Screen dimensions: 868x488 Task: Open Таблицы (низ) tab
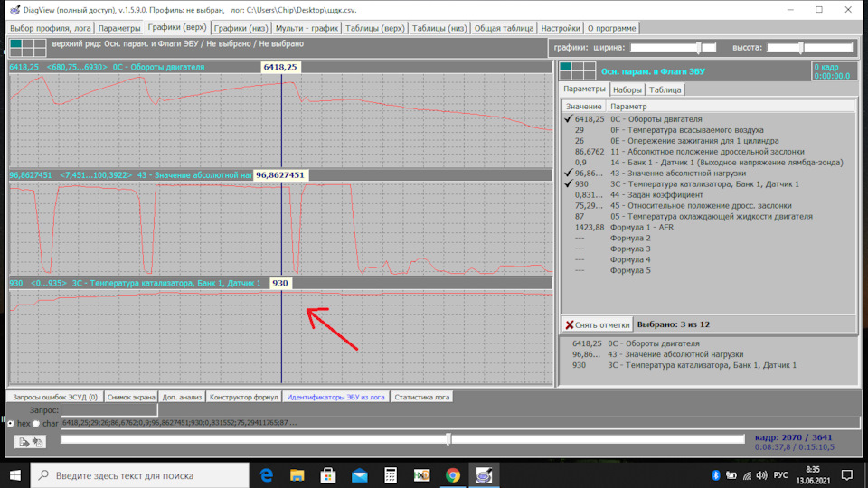[x=439, y=28]
